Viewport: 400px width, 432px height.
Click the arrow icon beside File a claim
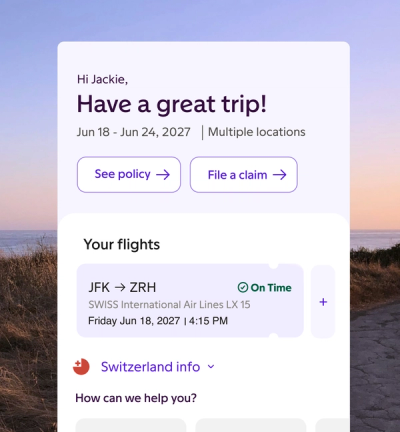[x=279, y=175]
